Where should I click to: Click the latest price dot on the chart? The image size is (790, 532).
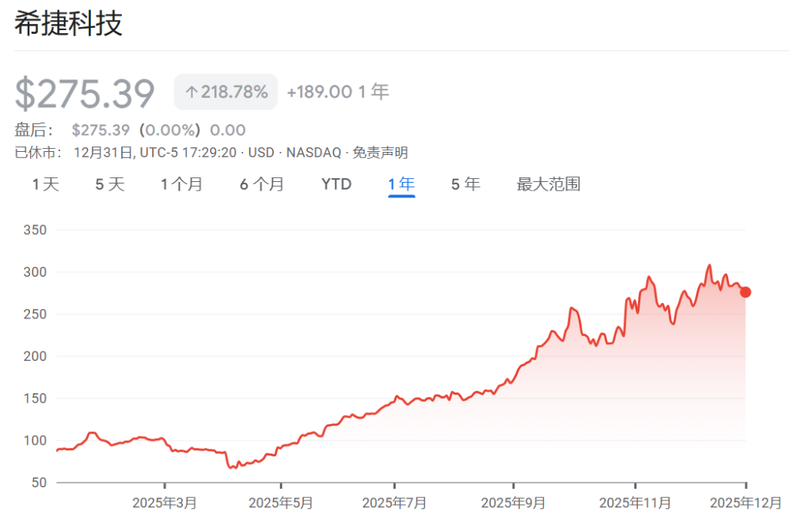pos(745,292)
